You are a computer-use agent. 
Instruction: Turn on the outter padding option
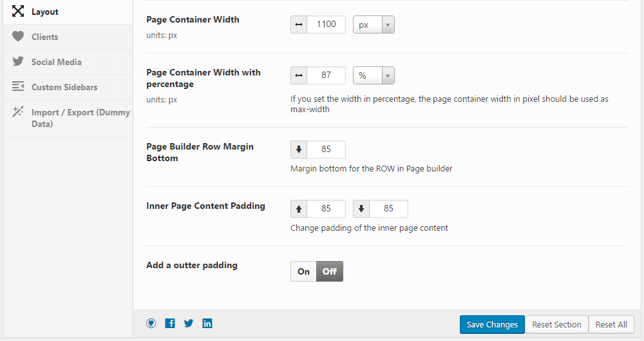point(303,271)
